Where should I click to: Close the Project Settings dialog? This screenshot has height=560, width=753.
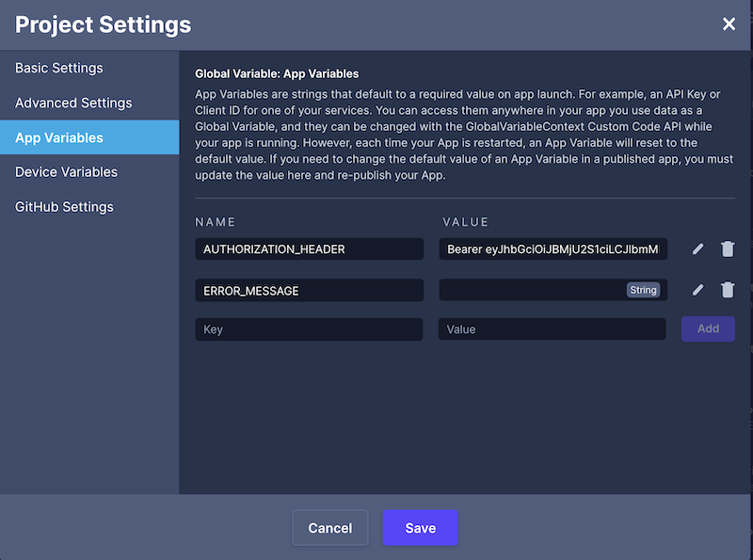pyautogui.click(x=729, y=24)
